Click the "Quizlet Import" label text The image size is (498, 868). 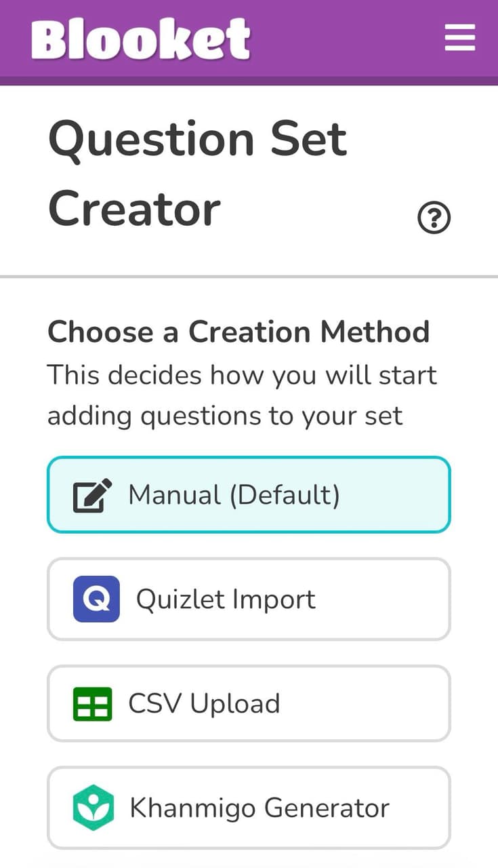tap(226, 599)
